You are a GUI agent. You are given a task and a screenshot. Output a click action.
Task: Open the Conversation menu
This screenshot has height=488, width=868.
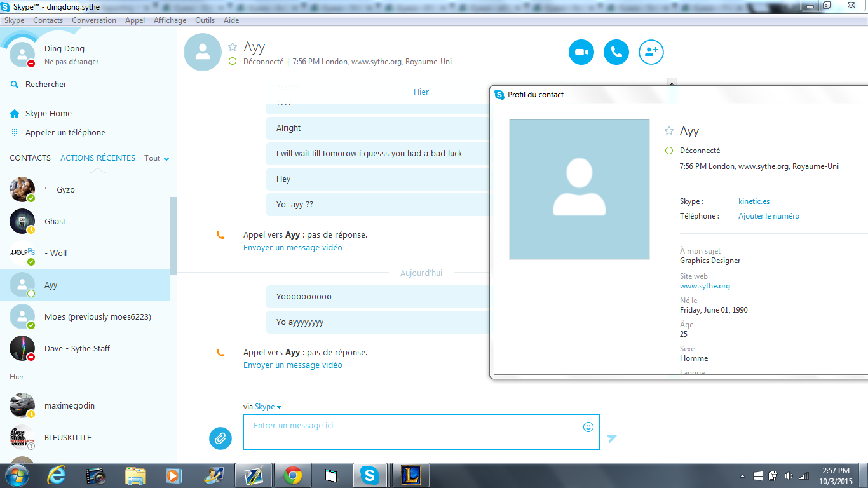point(94,20)
